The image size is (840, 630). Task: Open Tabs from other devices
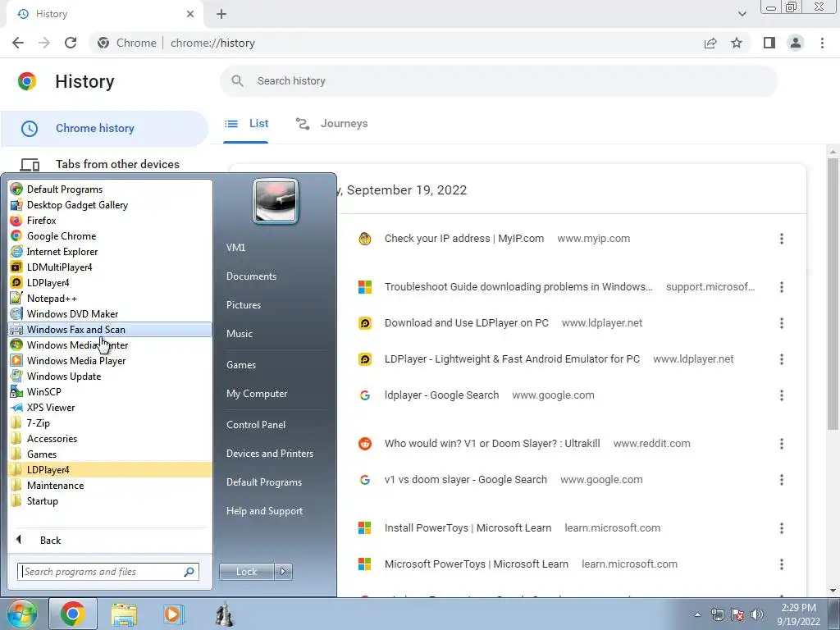104,164
